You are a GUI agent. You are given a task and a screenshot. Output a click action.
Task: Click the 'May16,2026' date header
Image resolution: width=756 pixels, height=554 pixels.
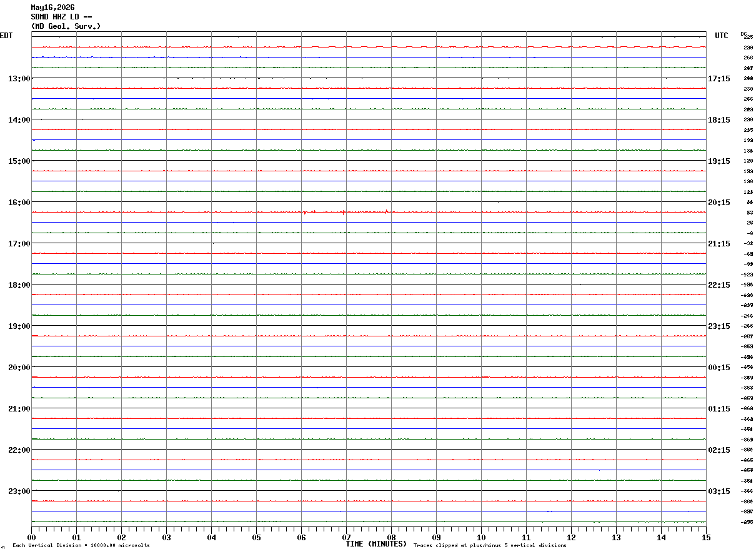[52, 8]
